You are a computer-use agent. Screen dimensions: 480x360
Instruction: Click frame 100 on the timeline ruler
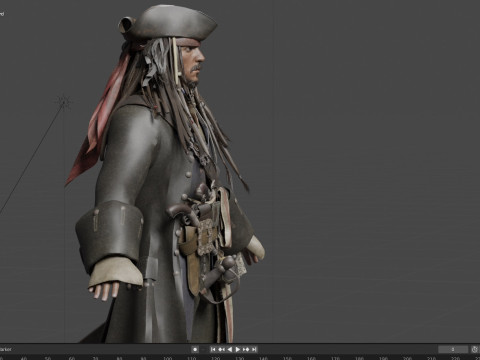tap(167, 358)
